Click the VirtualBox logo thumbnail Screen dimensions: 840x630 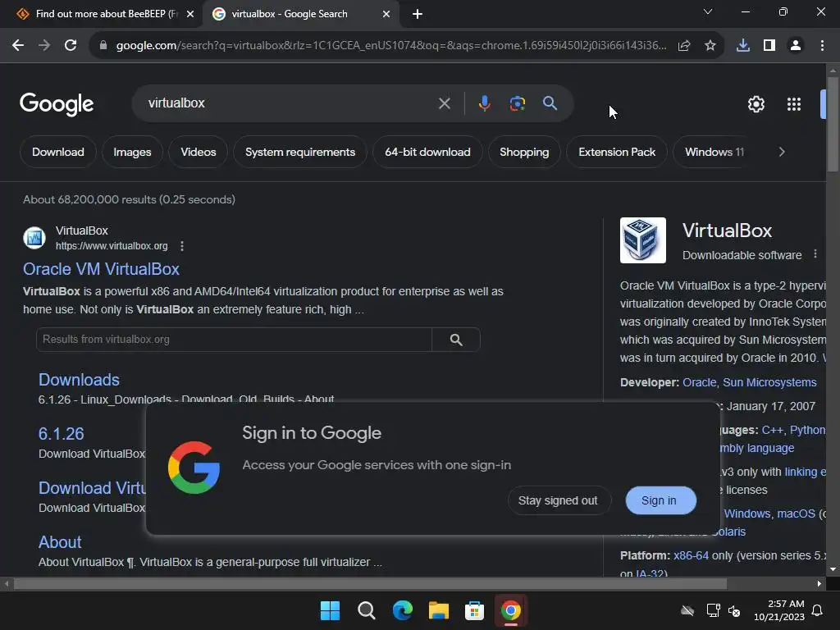coord(643,240)
